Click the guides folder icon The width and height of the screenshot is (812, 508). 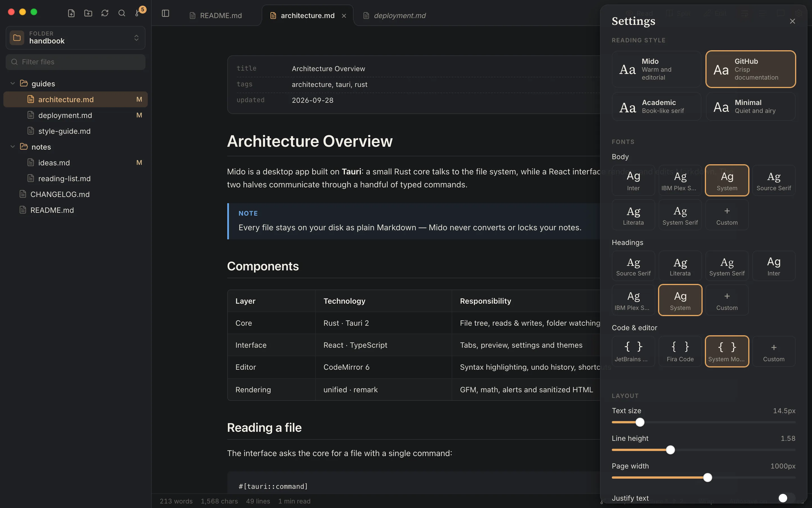coord(24,83)
